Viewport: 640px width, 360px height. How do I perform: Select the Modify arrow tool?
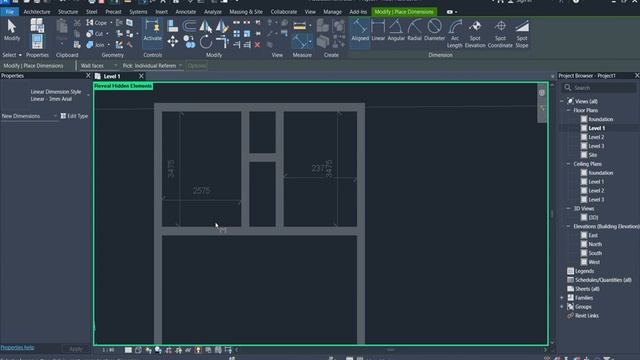tap(12, 30)
